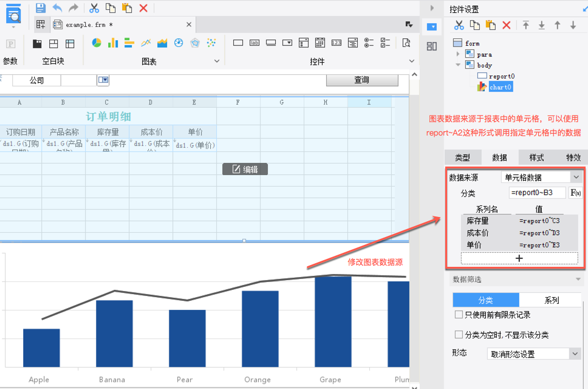Collapse the 数据筛选 section

click(578, 279)
